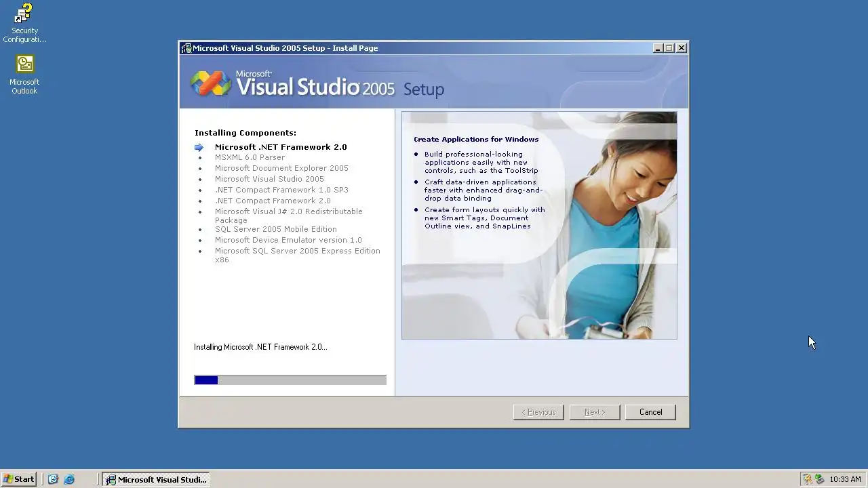Click the 'Build professional-looking applications' bullet

(x=481, y=163)
